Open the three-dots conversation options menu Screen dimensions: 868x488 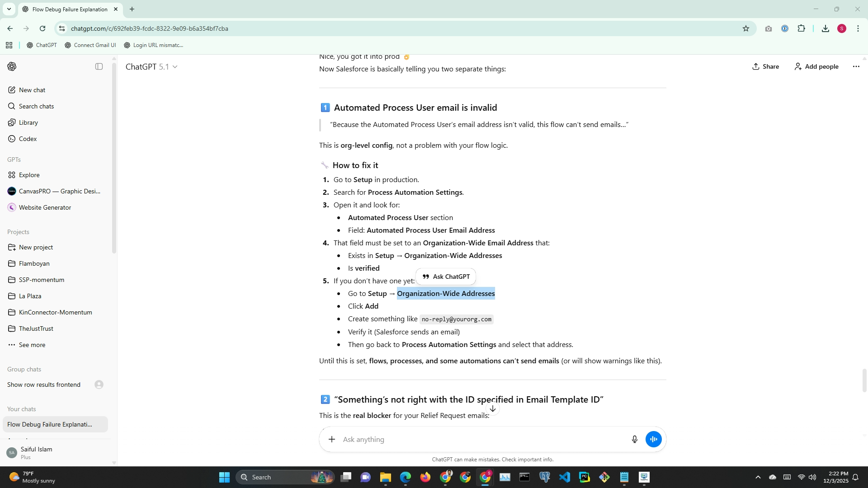point(856,66)
